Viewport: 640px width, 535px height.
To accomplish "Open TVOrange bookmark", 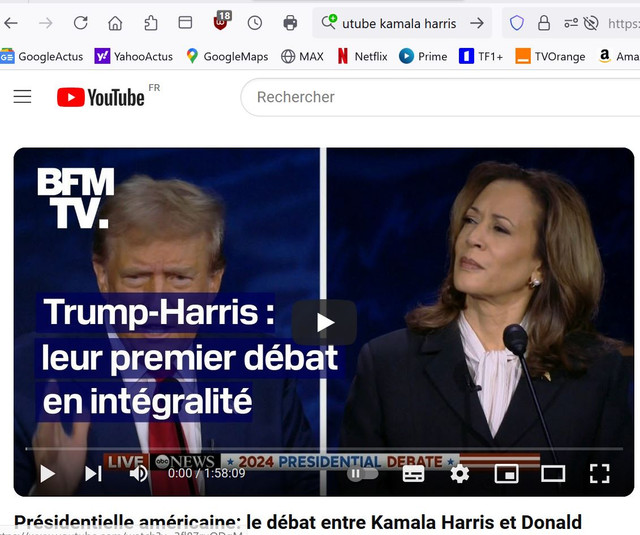I will click(x=550, y=56).
